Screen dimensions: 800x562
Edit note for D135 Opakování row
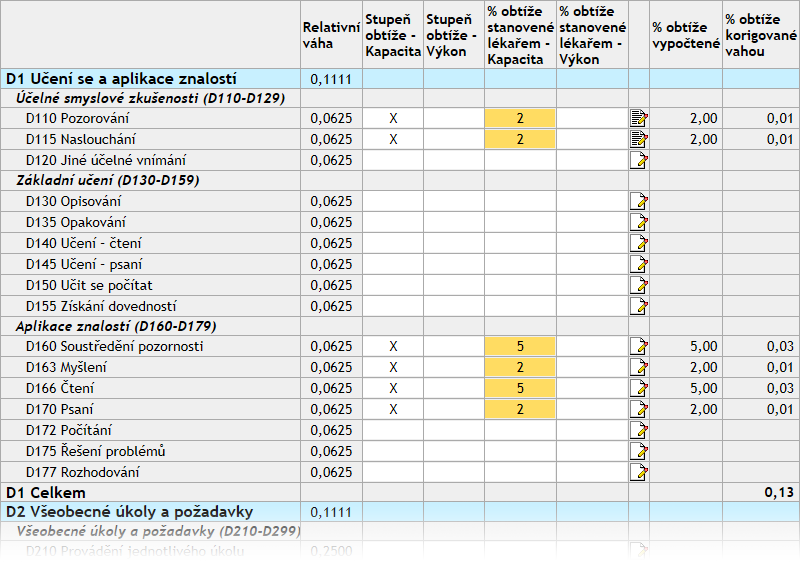639,222
